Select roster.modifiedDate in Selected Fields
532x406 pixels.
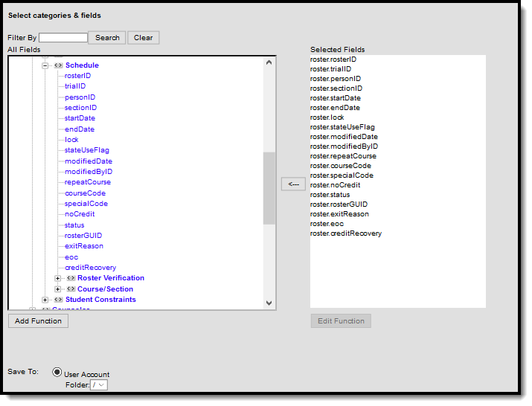tap(344, 137)
